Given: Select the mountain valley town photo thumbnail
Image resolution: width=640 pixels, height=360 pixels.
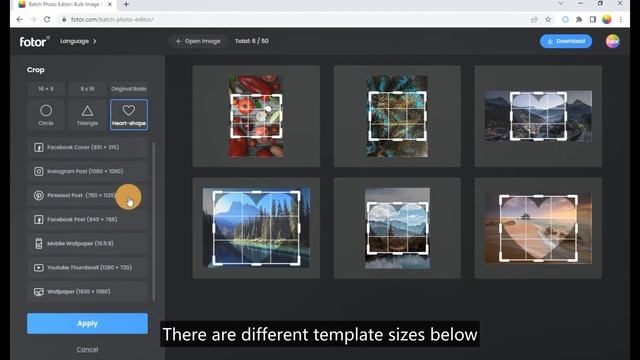Looking at the screenshot, I should (x=538, y=116).
